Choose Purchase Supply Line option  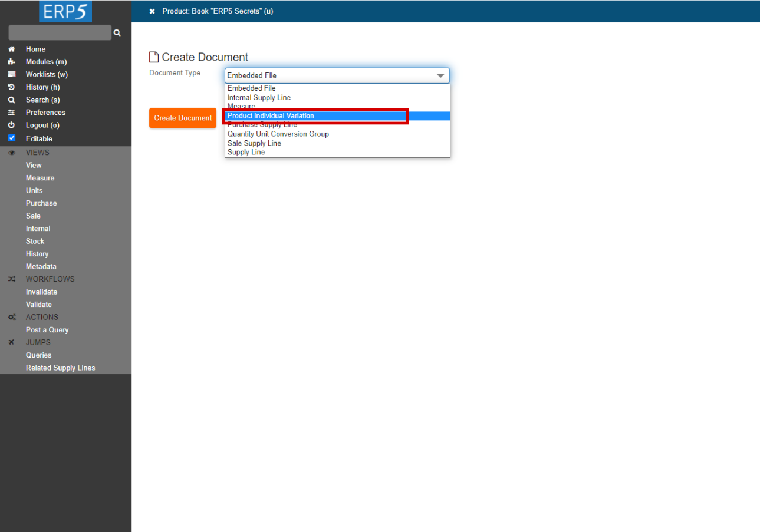[337, 125]
